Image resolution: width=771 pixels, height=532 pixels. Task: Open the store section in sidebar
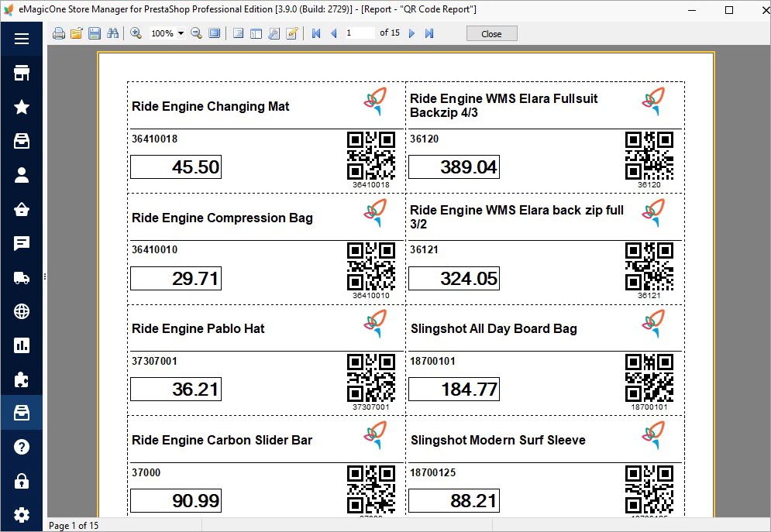point(22,73)
